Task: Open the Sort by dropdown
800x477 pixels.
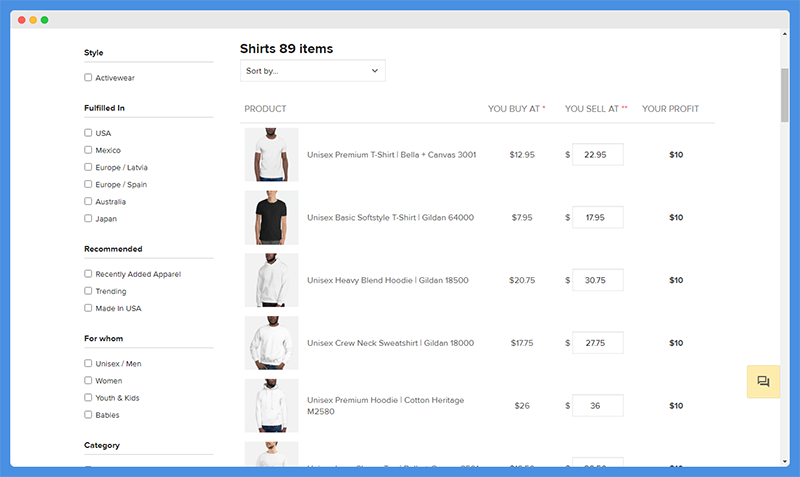Action: 313,70
